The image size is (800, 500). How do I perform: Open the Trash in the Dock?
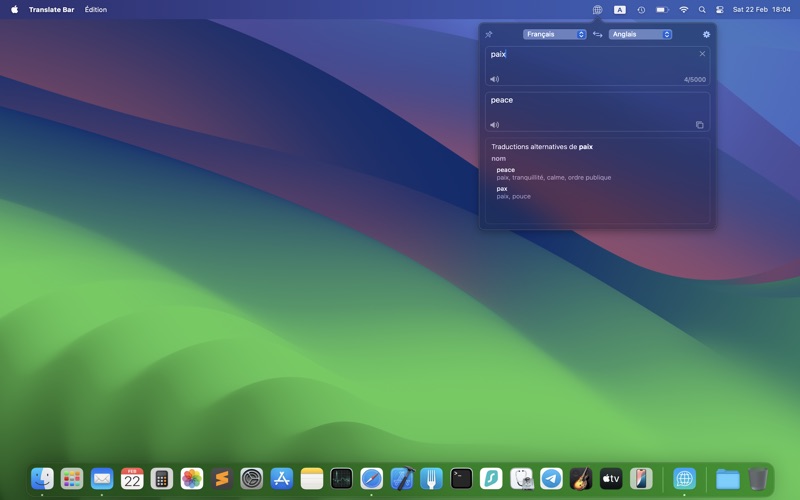(x=758, y=479)
